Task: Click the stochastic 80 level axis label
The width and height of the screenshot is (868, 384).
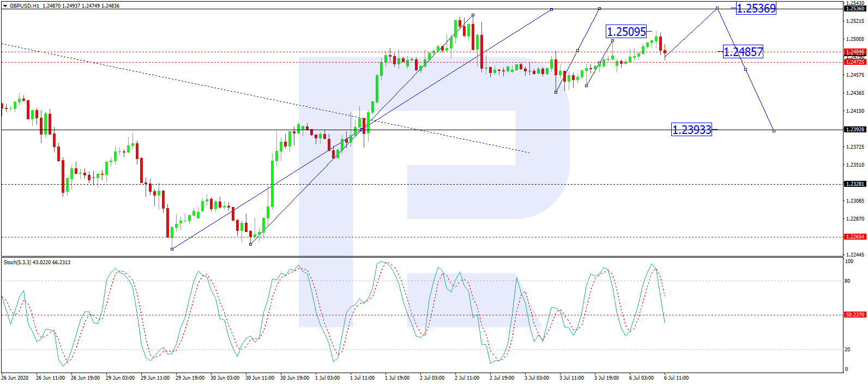Action: pyautogui.click(x=847, y=281)
